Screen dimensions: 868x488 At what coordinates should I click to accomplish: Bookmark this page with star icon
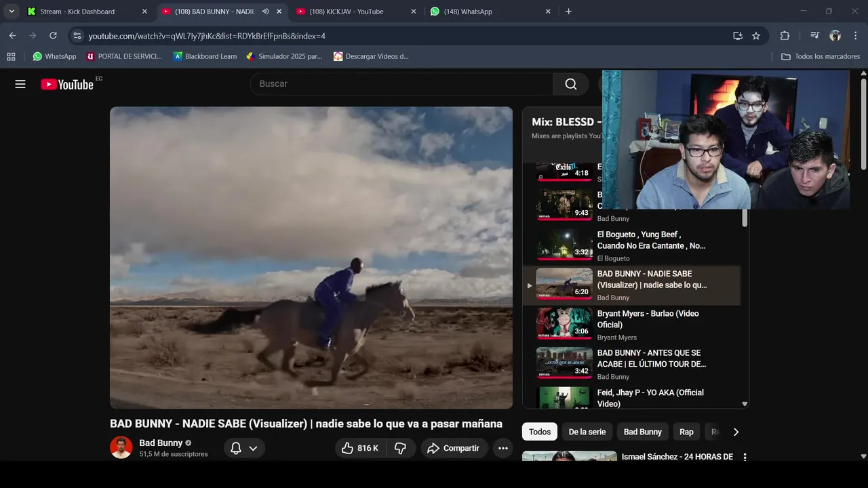[x=756, y=36]
